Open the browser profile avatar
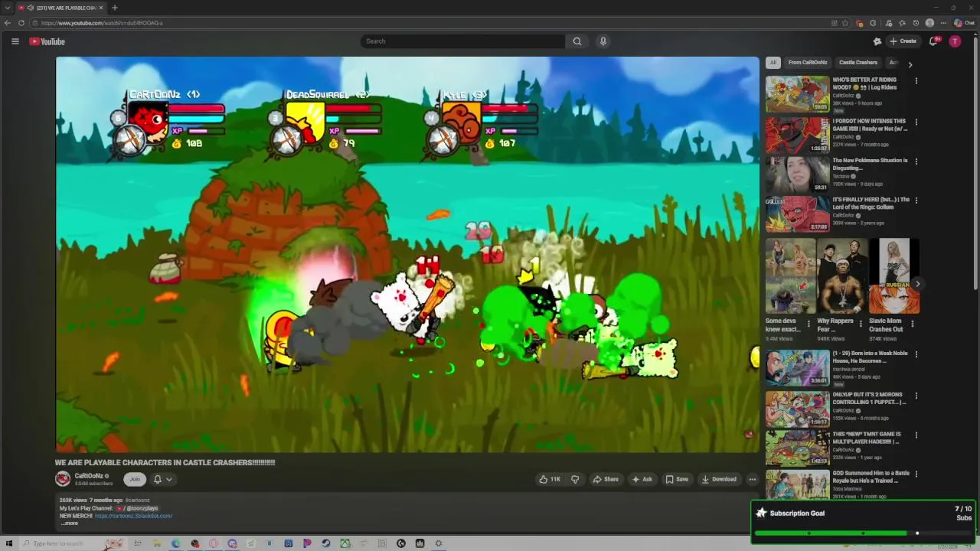 pos(930,23)
